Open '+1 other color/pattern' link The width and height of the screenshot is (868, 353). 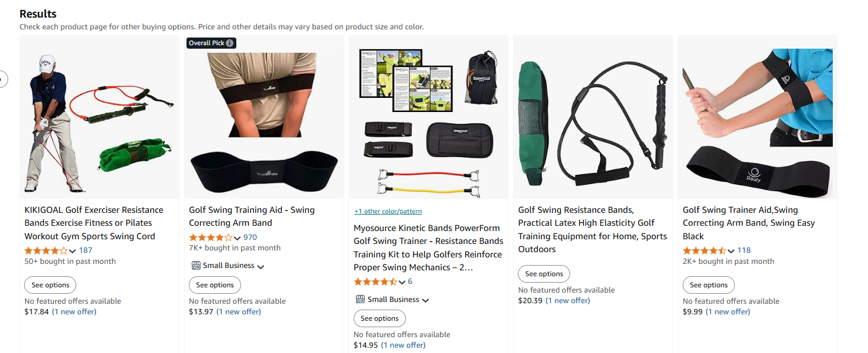388,211
